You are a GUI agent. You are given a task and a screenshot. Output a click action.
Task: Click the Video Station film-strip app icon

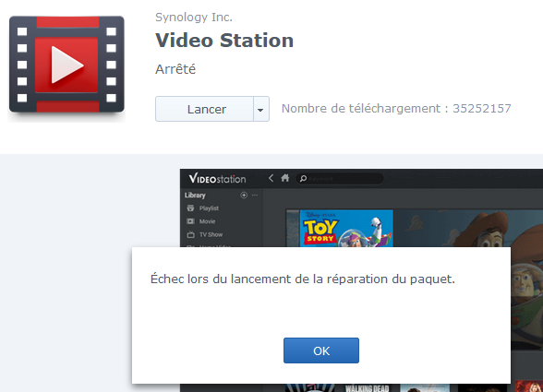(66, 65)
